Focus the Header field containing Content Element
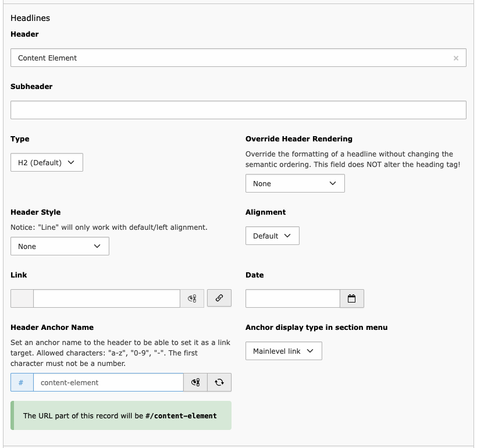Image resolution: width=477 pixels, height=448 pixels. pos(233,58)
